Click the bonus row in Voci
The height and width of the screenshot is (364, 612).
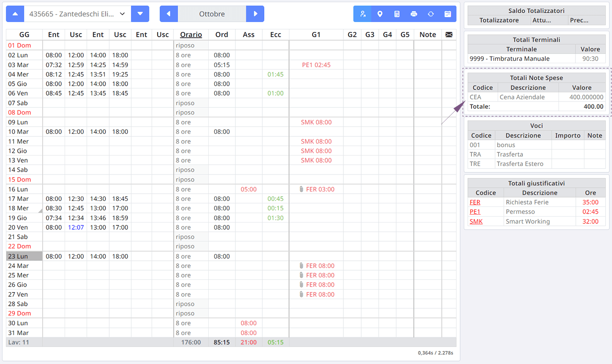[x=536, y=145]
